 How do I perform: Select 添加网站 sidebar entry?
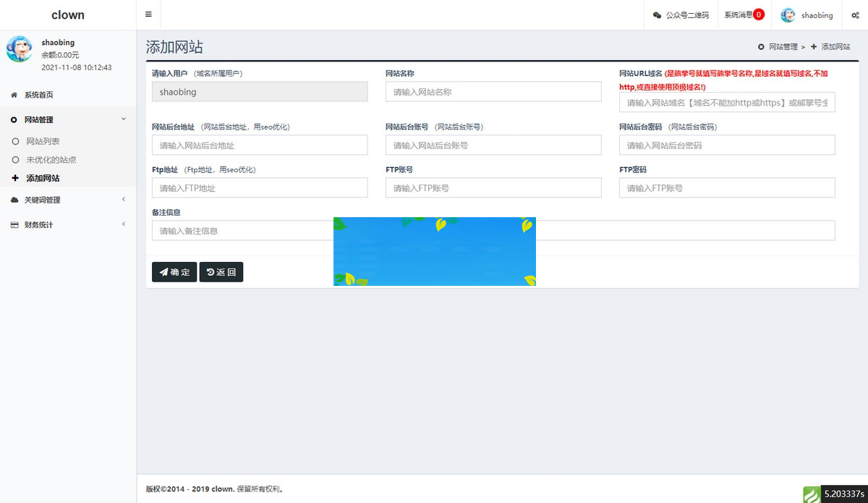pos(43,178)
